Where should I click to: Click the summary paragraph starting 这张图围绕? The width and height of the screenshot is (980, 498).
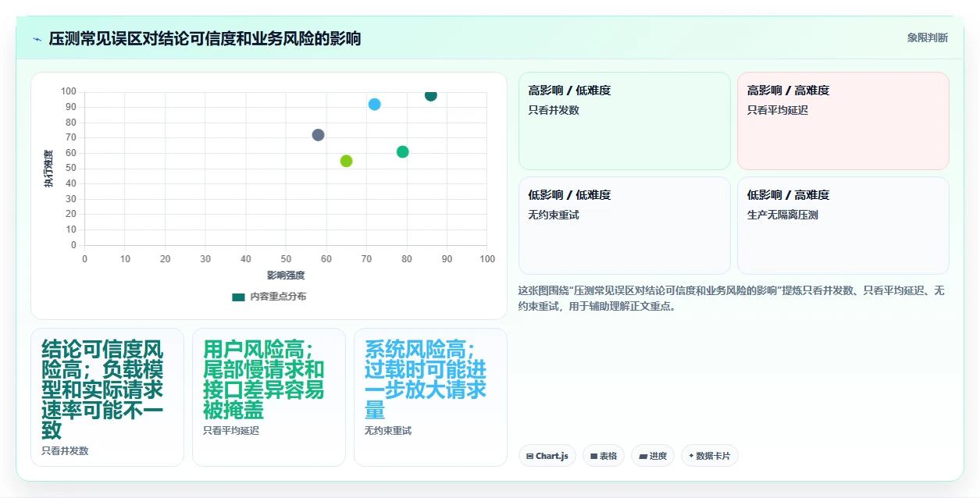[732, 298]
